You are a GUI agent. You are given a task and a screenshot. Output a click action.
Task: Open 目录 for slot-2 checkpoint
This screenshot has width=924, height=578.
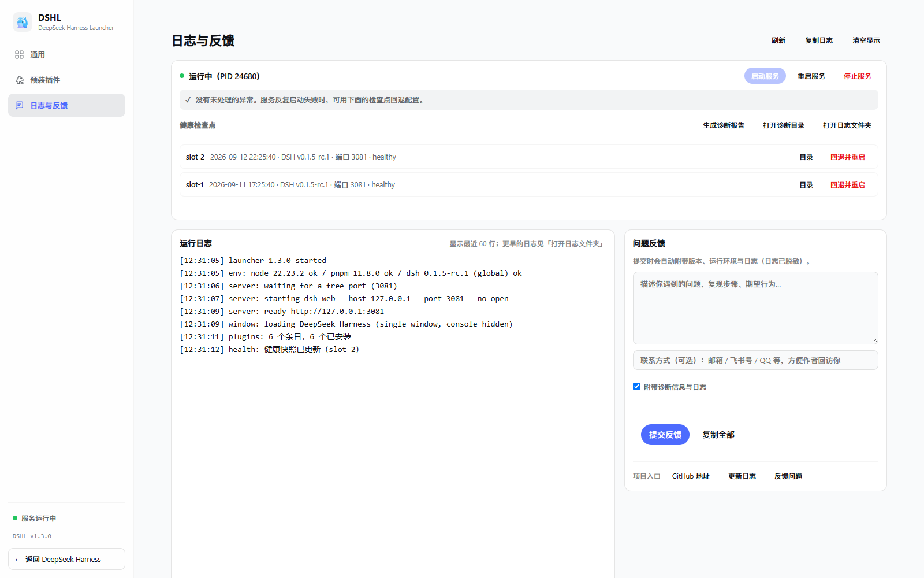point(806,157)
